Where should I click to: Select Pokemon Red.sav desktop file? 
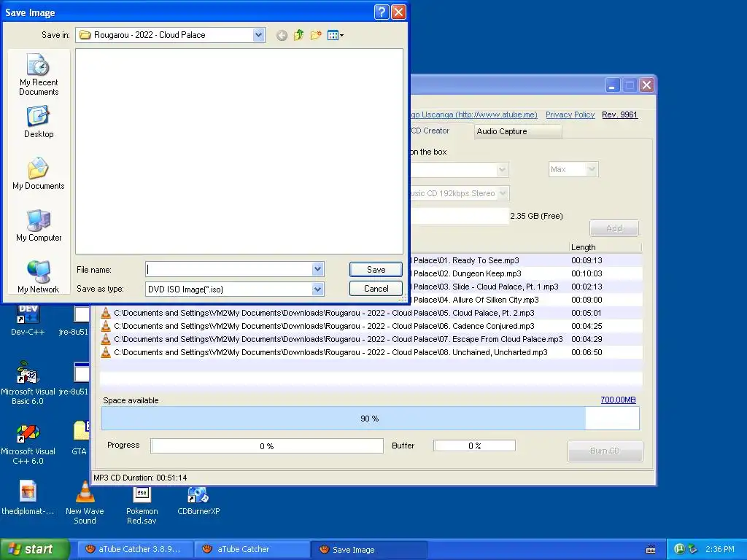(142, 505)
